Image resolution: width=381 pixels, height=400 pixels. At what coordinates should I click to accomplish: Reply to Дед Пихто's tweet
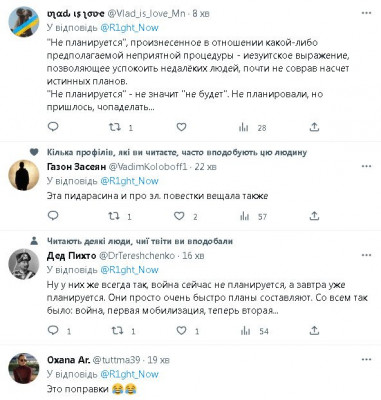pos(53,330)
